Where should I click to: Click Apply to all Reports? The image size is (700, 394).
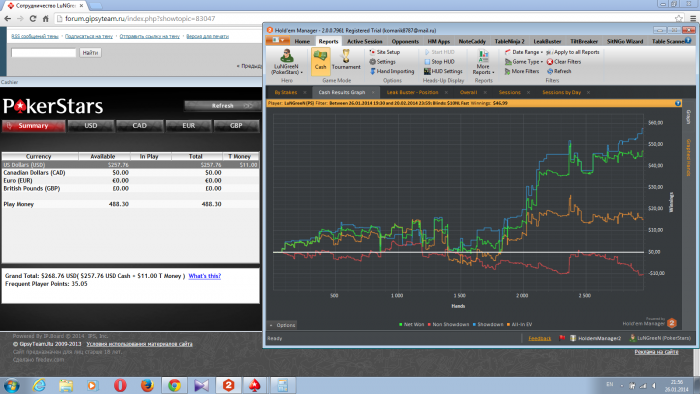point(573,52)
